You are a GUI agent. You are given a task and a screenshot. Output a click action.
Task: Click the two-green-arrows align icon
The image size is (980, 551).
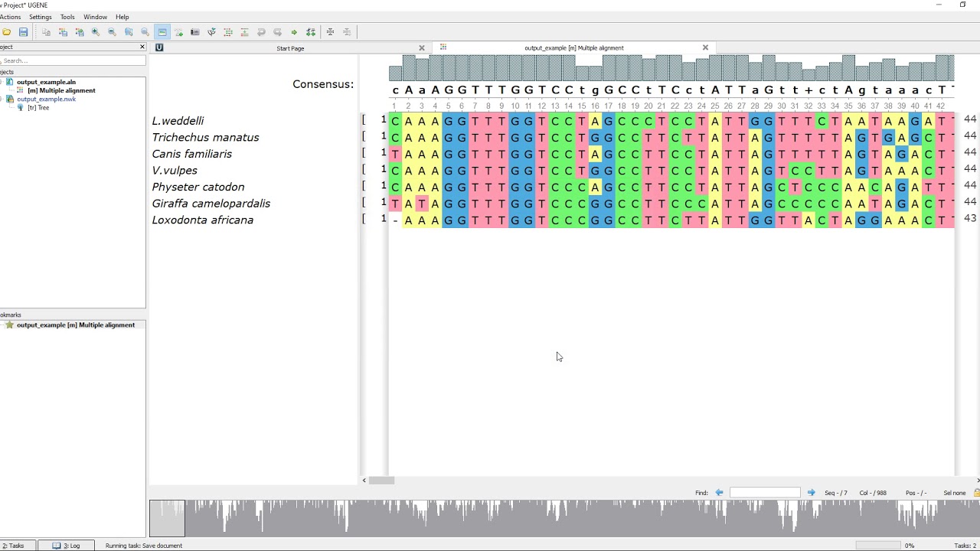tap(311, 32)
